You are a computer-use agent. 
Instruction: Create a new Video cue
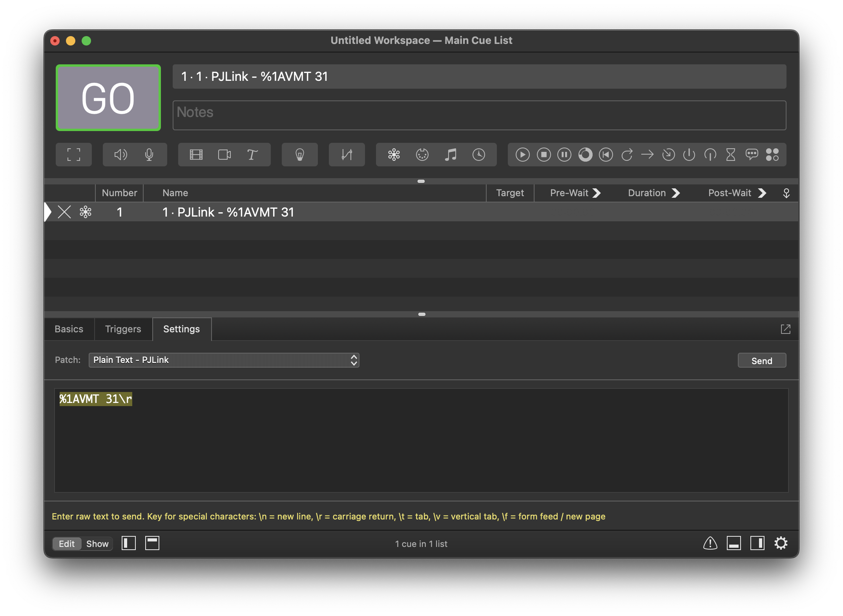coord(196,154)
